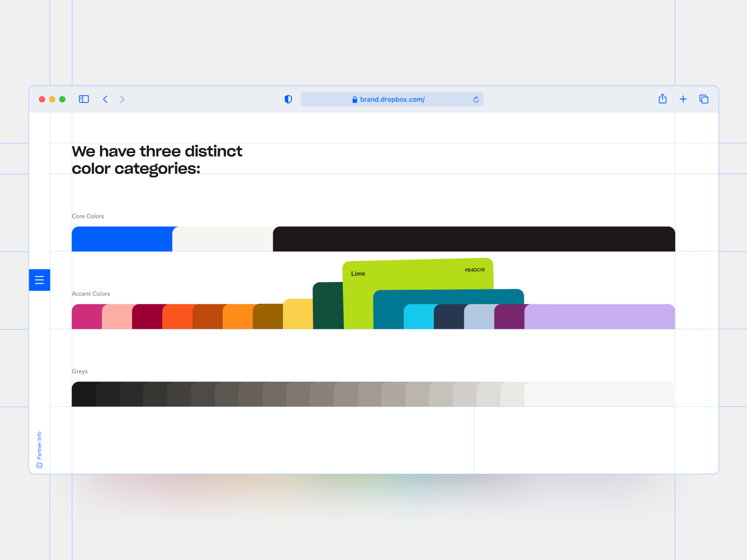
Task: Go back with the left chevron
Action: click(x=106, y=99)
